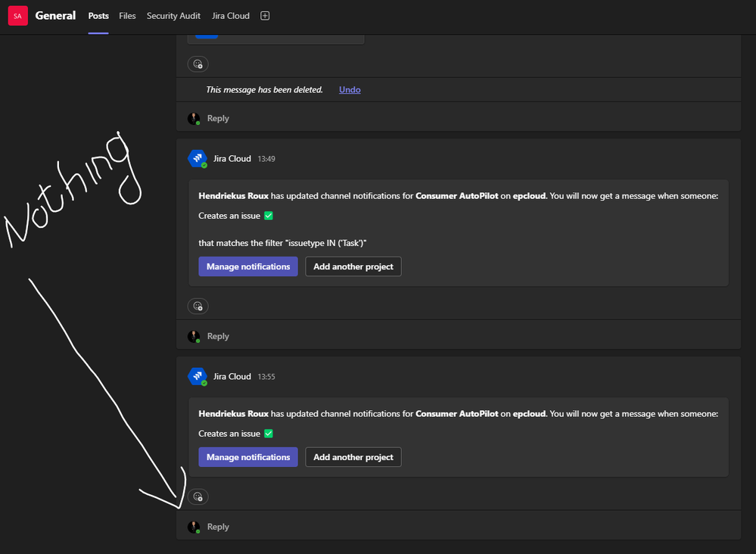
Task: Open the Jira Cloud tab
Action: coord(231,16)
